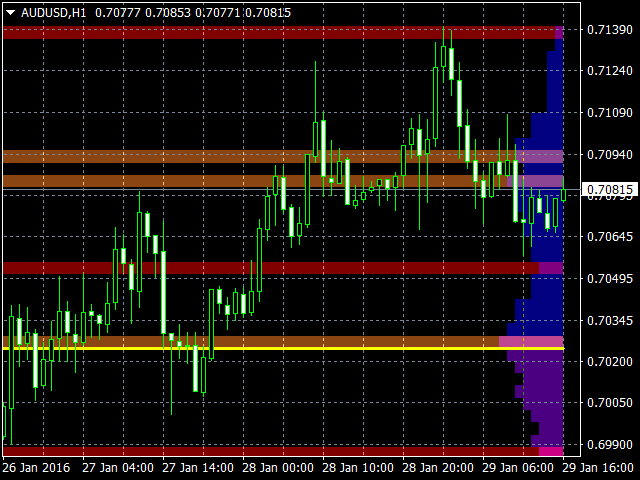The height and width of the screenshot is (480, 640).
Task: Select the yellow horizontal line near 0.70245
Action: (283, 349)
